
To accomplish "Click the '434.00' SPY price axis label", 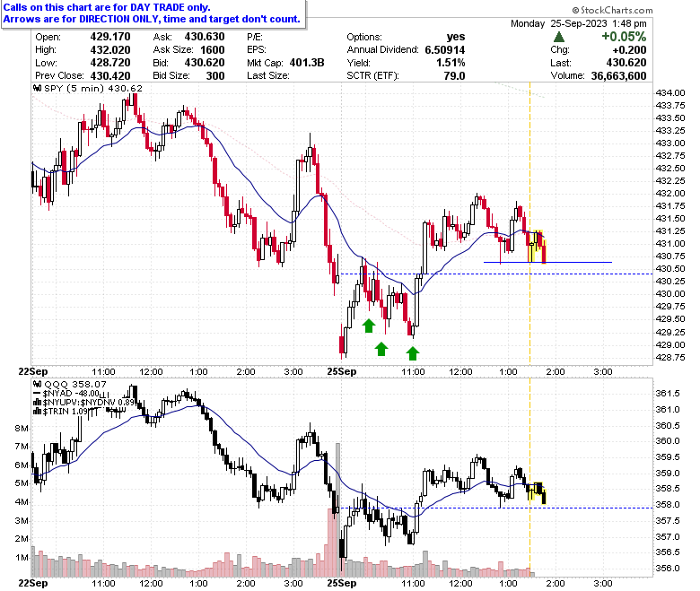I will (x=670, y=92).
